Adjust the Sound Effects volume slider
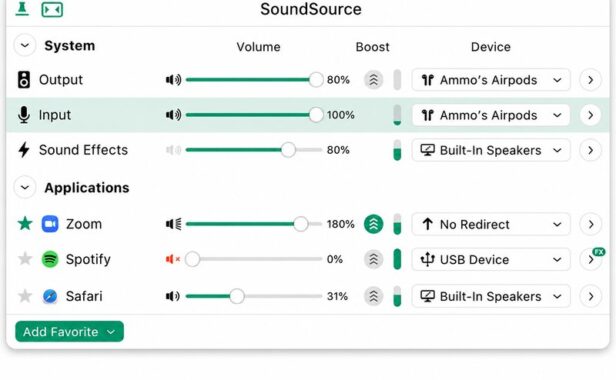The width and height of the screenshot is (616, 380). [254, 150]
